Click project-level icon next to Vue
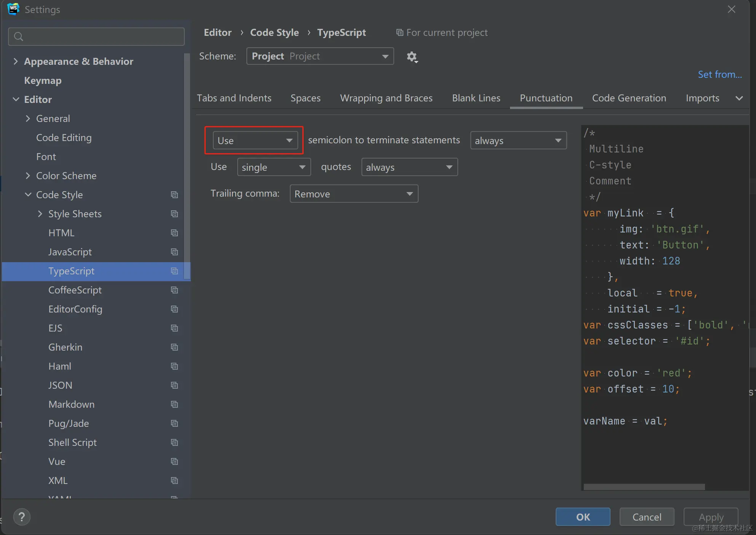756x535 pixels. [174, 461]
